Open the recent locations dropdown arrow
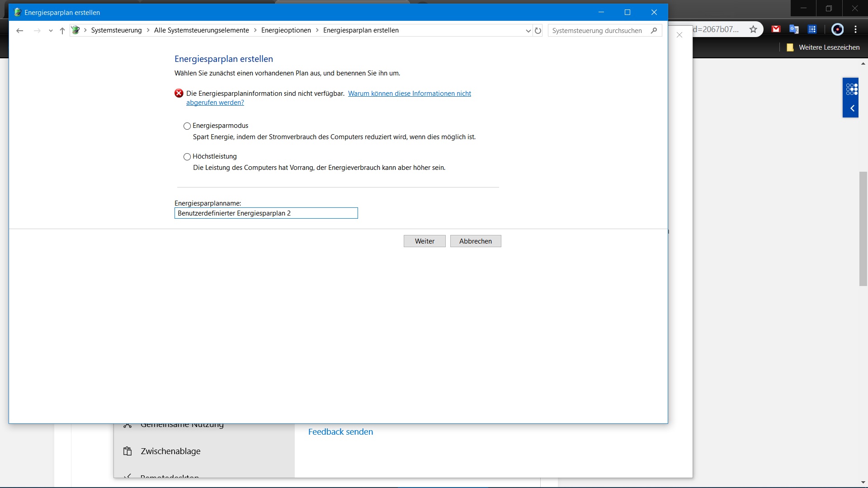 pyautogui.click(x=51, y=31)
